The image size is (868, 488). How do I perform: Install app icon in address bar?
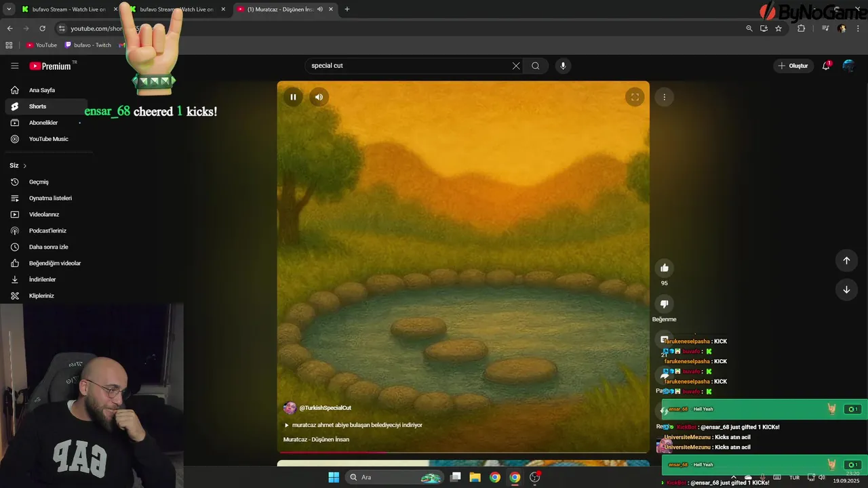(764, 28)
